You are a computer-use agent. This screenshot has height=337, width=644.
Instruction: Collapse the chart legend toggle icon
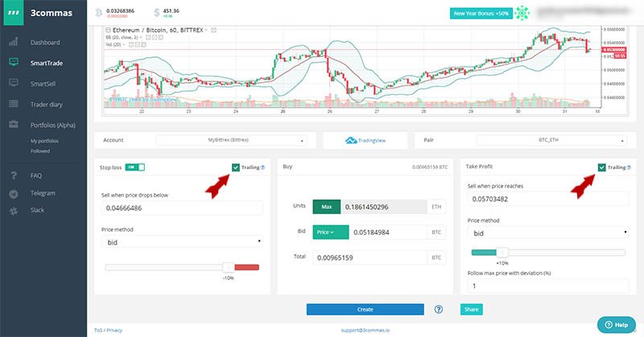click(109, 30)
